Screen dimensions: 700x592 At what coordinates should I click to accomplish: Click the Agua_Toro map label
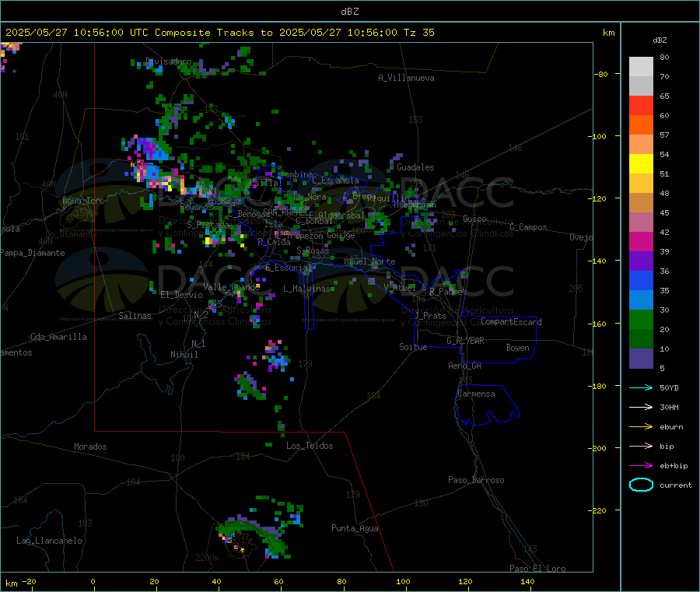point(83,201)
